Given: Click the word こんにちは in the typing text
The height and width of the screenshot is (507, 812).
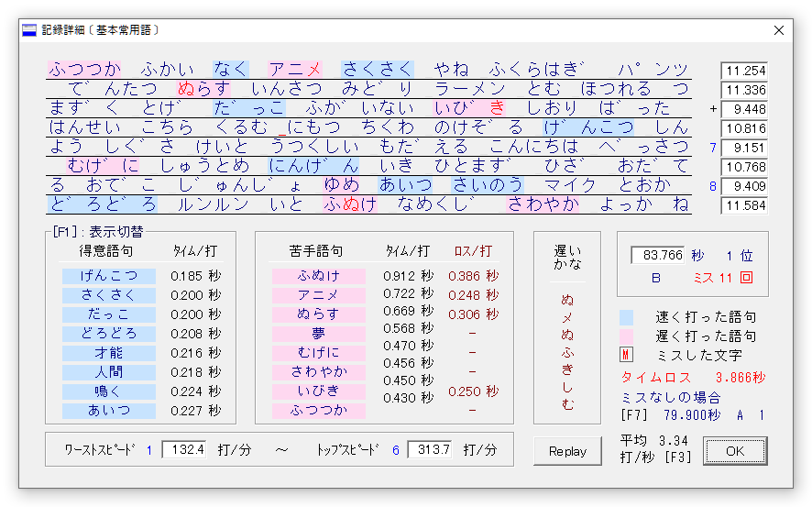Looking at the screenshot, I should (534, 147).
